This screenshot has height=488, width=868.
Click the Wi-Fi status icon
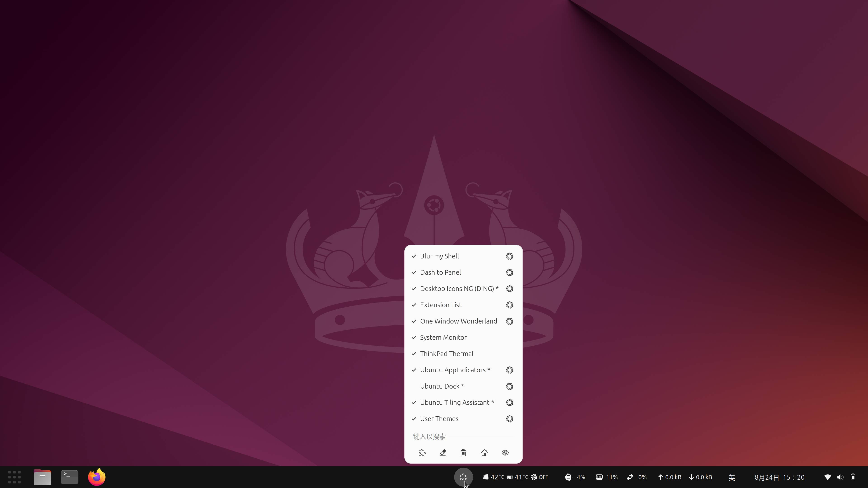[828, 477]
